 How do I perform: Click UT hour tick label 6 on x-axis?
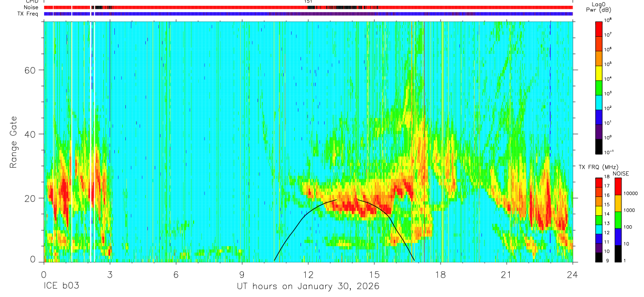(x=176, y=274)
